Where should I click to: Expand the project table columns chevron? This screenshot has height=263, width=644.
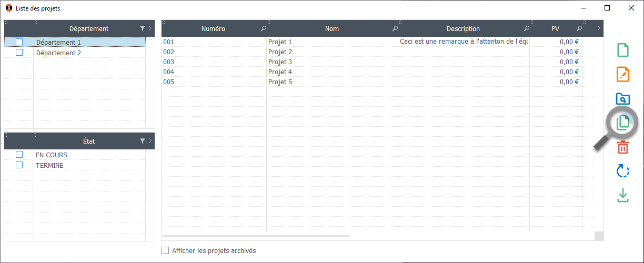click(599, 28)
